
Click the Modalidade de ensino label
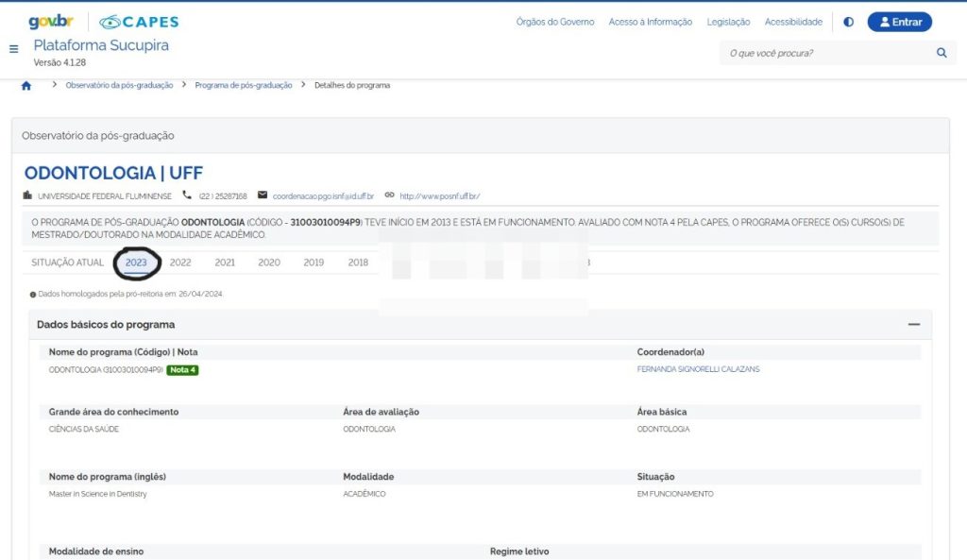pyautogui.click(x=96, y=552)
